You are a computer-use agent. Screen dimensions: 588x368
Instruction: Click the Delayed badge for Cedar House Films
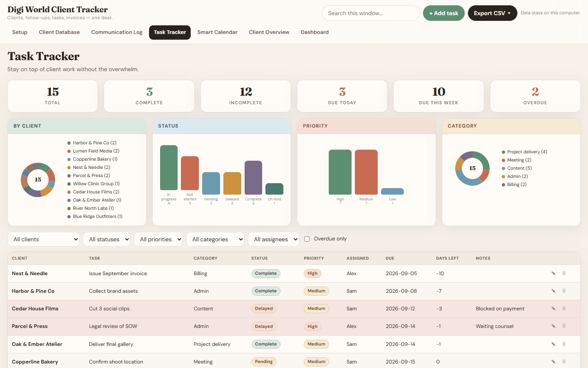click(x=264, y=309)
